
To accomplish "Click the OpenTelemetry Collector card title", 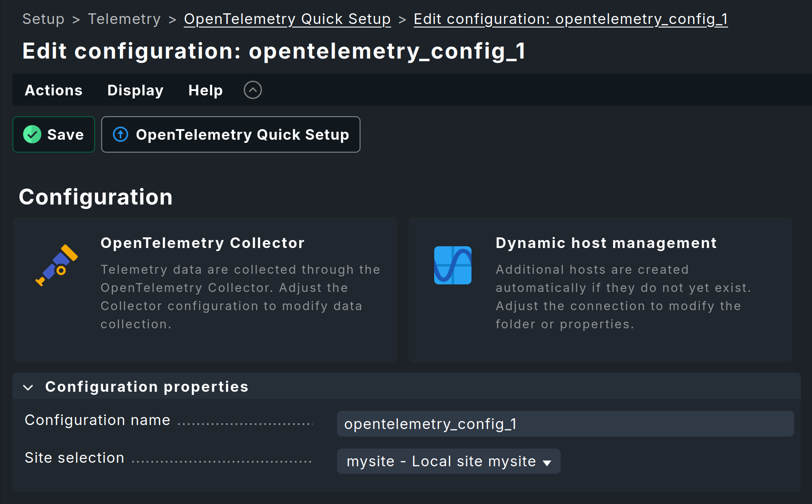I will coord(202,243).
